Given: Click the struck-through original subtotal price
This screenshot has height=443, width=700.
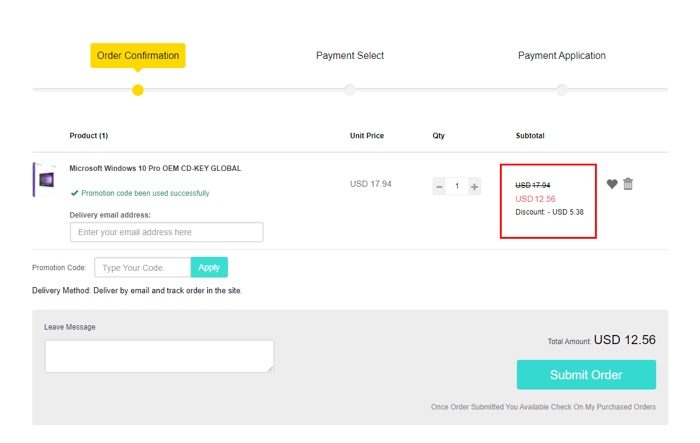Looking at the screenshot, I should click(533, 185).
